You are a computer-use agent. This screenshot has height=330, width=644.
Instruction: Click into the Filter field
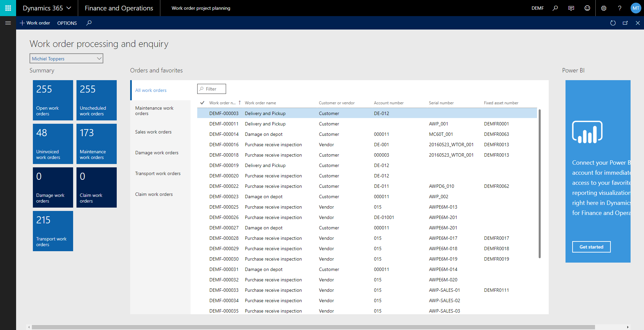(x=212, y=89)
